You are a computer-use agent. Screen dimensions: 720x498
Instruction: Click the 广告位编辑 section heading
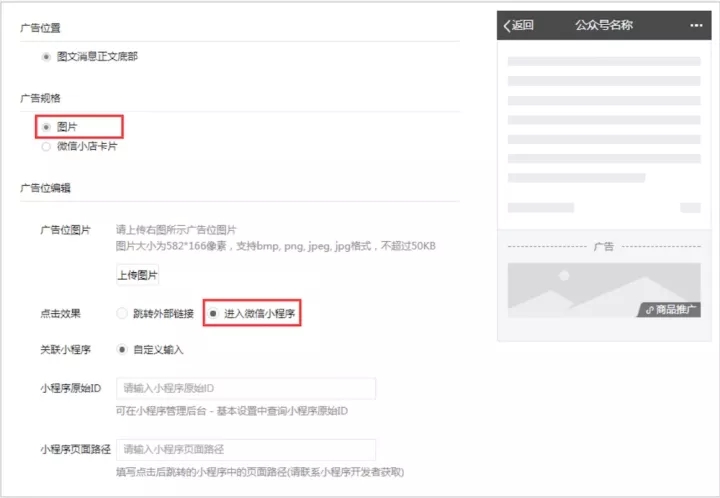[45, 187]
